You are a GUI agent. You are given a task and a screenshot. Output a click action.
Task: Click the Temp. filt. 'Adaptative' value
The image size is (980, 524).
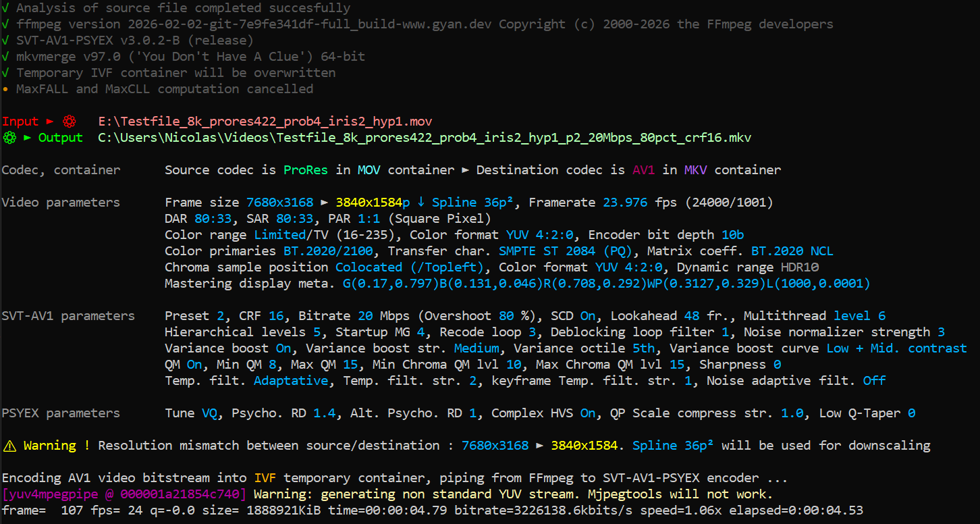click(x=291, y=381)
